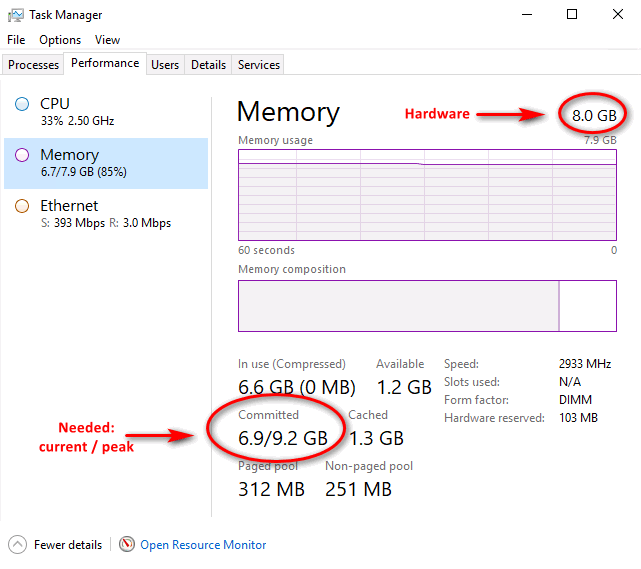Viewport: 641px width, 569px height.
Task: Open the File menu
Action: [16, 40]
